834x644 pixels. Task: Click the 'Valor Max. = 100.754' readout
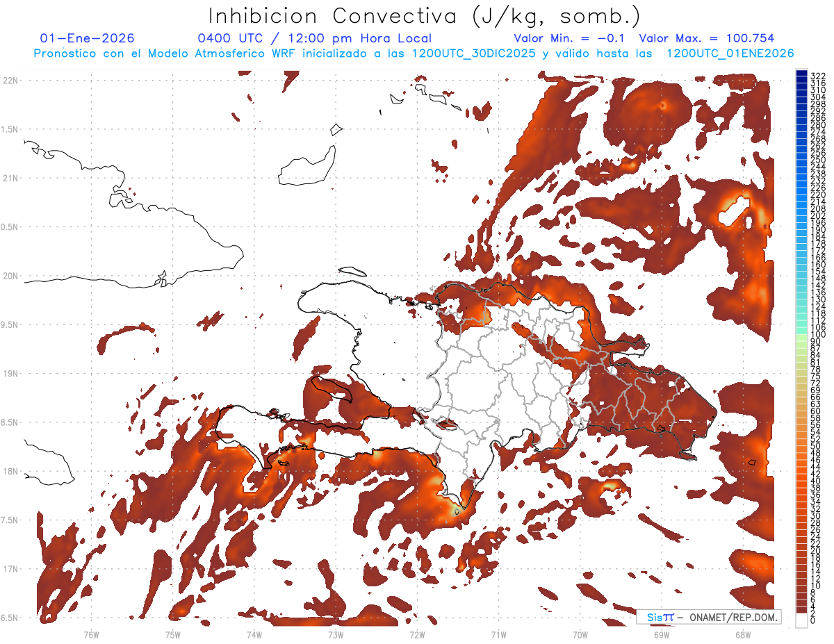pos(706,38)
